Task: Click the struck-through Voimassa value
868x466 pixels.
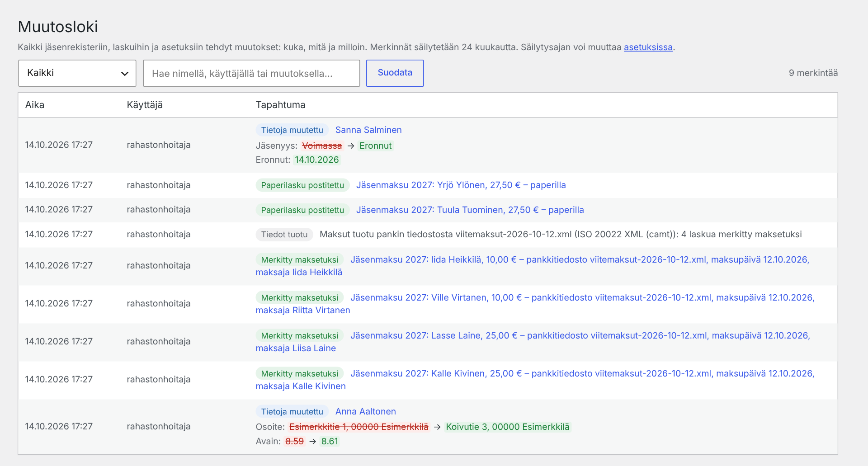Action: point(322,146)
